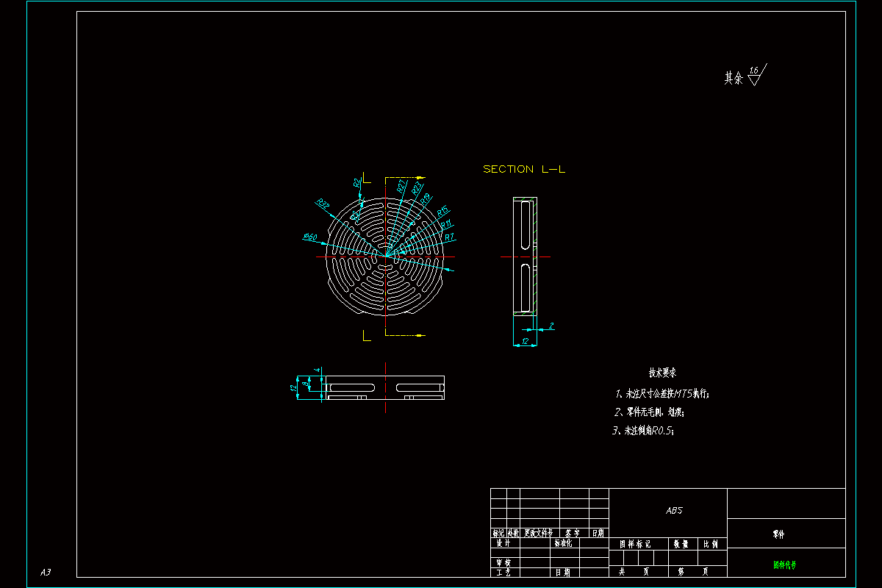Click the R27 radius dimension label

point(401,187)
